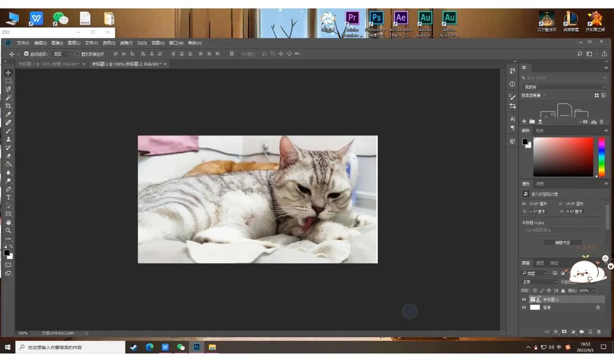Select the Hand tool
Image resolution: width=614 pixels, height=364 pixels.
(8, 222)
